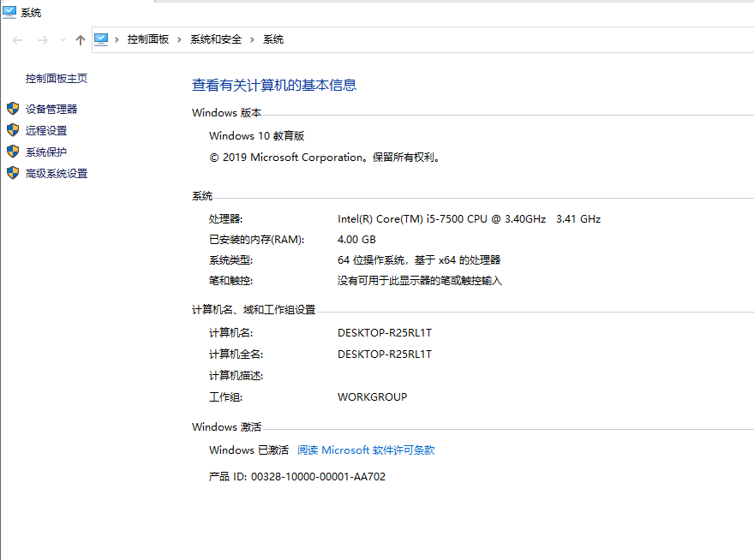Click the 笔和触控 label
Image resolution: width=754 pixels, height=560 pixels.
[230, 281]
